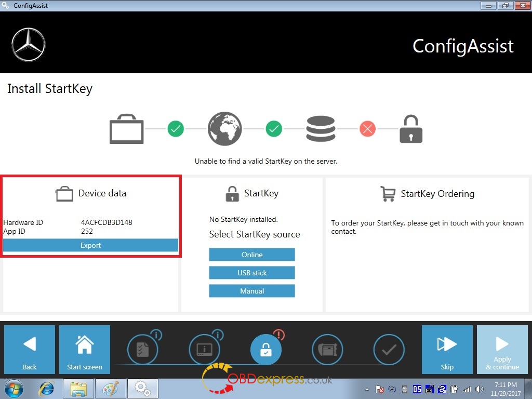The height and width of the screenshot is (399, 532).
Task: Click the Hardware ID value 4ACFCDB3D148
Action: (107, 222)
